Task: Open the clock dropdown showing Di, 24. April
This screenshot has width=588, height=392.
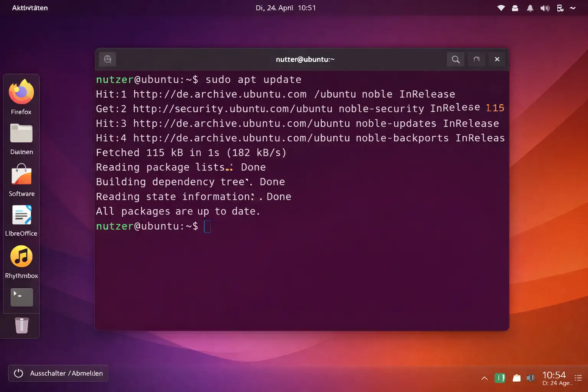Action: click(286, 8)
